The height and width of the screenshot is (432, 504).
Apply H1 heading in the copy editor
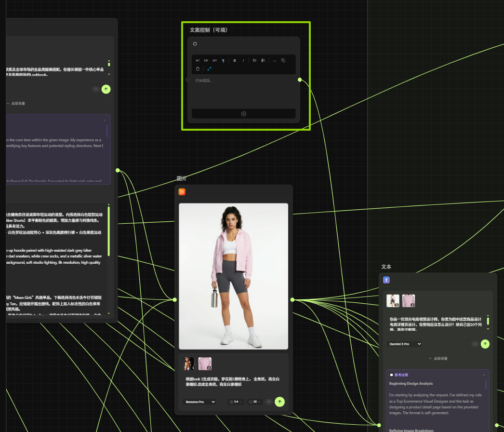pyautogui.click(x=198, y=61)
